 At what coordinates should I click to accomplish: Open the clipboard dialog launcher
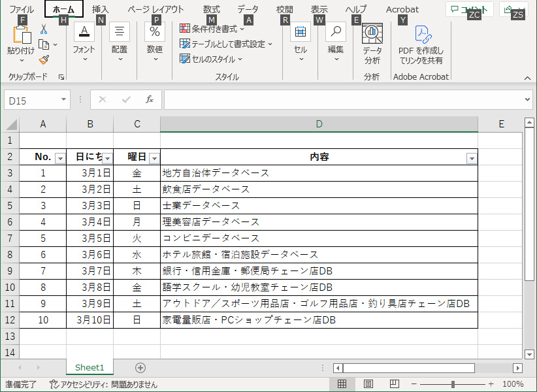pos(61,77)
